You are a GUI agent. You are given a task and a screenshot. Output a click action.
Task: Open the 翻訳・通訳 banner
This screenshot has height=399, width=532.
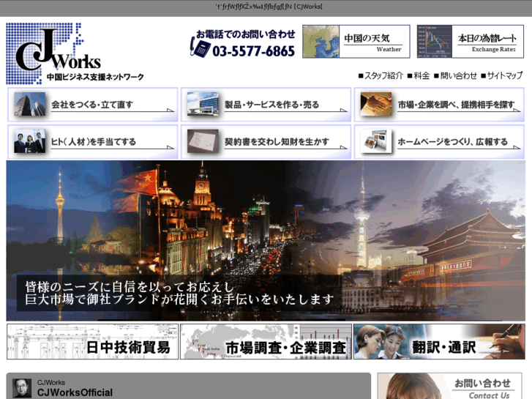click(439, 342)
